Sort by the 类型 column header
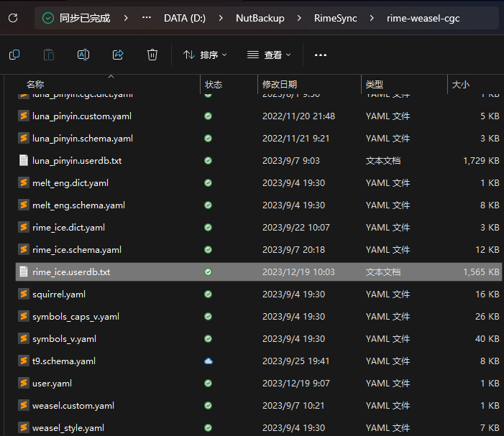The height and width of the screenshot is (436, 504). coord(375,85)
